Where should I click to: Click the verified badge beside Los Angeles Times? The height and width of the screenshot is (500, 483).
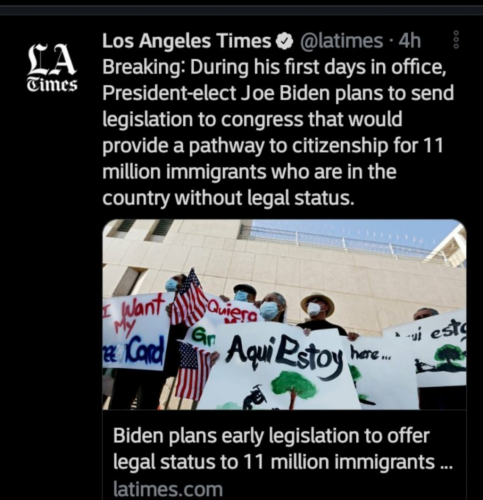coord(284,42)
